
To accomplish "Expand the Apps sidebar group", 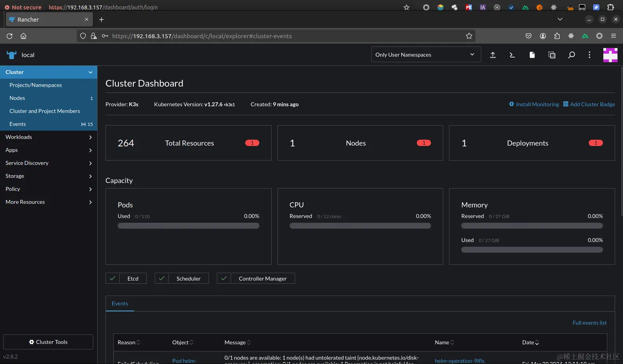I will tap(91, 150).
